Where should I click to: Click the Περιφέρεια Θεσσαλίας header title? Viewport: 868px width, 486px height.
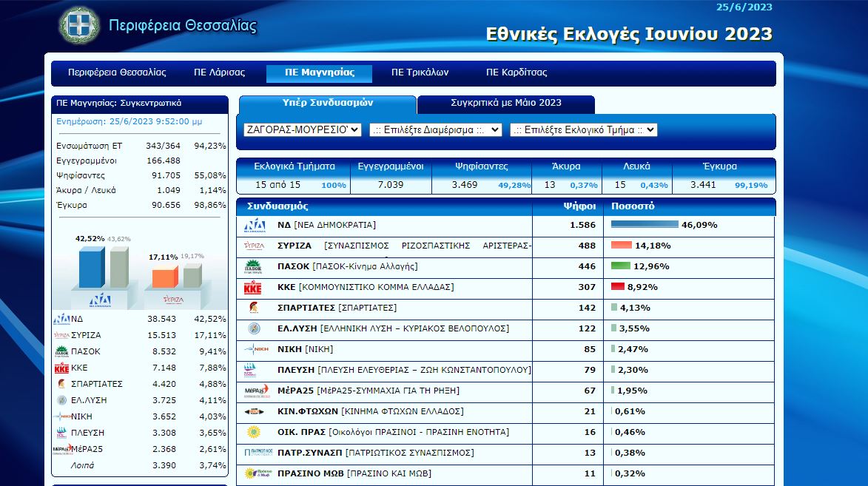coord(183,25)
